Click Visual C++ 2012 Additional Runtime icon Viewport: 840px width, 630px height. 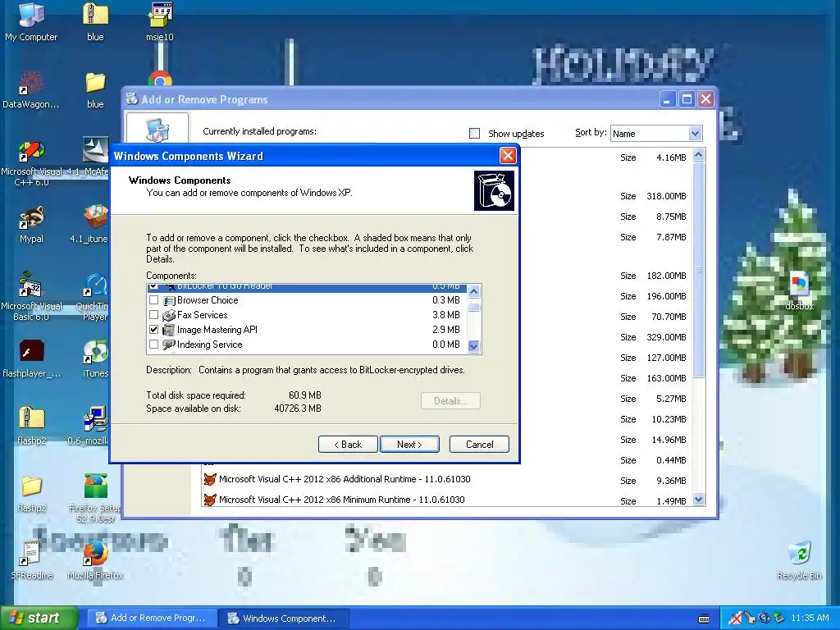[210, 479]
